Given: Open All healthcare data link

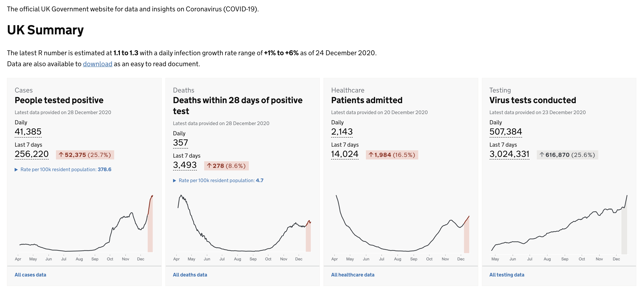Looking at the screenshot, I should (353, 275).
